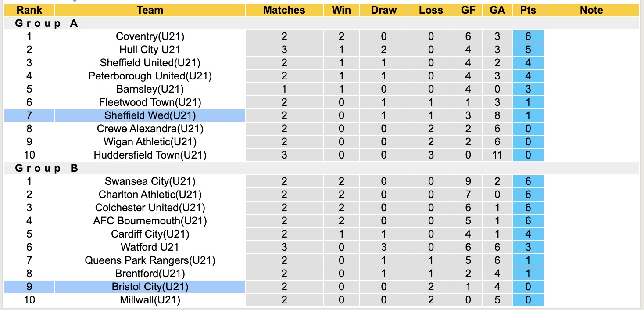The height and width of the screenshot is (310, 644).
Task: Click the Team column header
Action: 150,10
